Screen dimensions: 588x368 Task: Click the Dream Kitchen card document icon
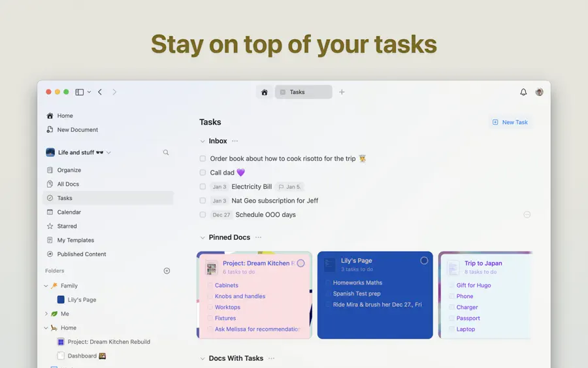(212, 269)
